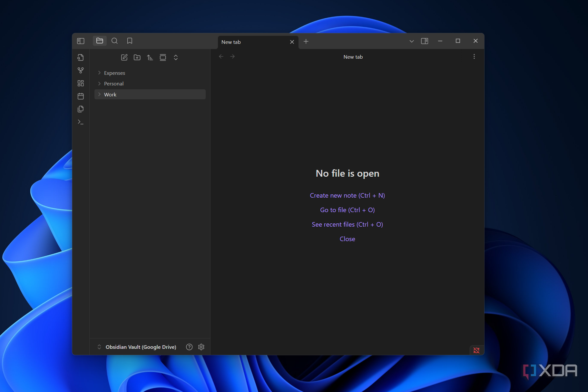Open settings gear icon
Image resolution: width=588 pixels, height=392 pixels.
201,347
